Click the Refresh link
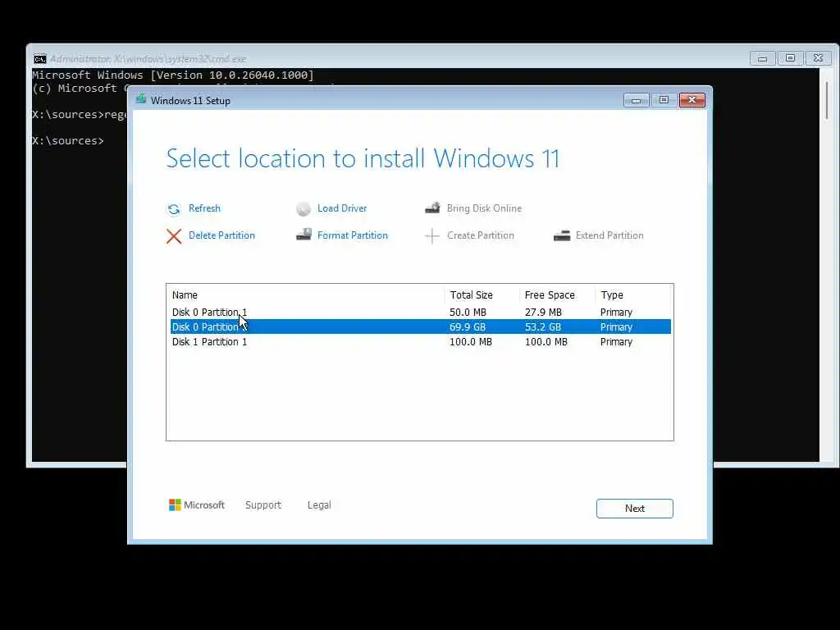The image size is (840, 630). pos(204,208)
